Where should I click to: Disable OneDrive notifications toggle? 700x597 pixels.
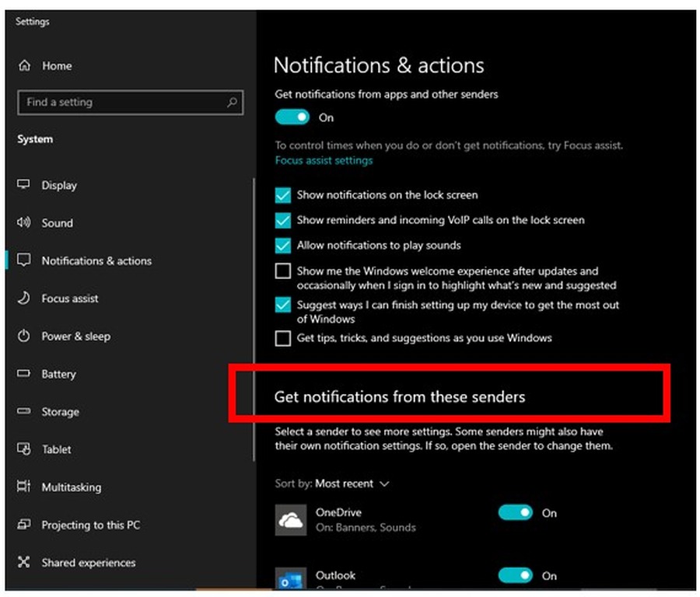point(516,513)
